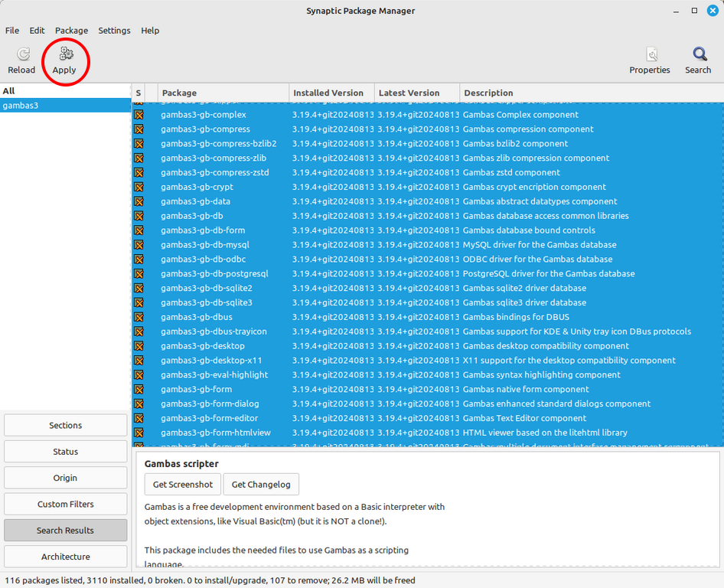The image size is (724, 588).
Task: Click 'HTML viewer based on the litehtml library'
Action: click(x=545, y=433)
